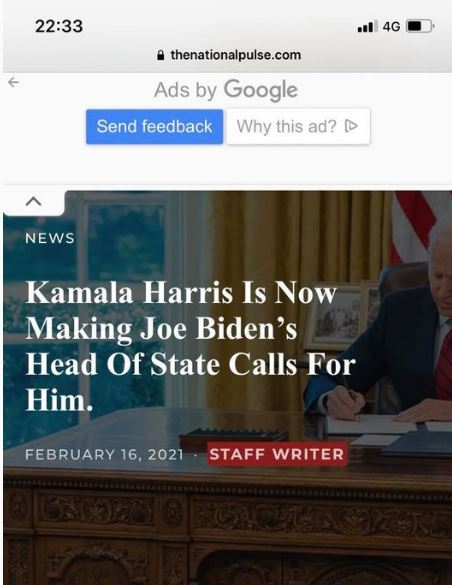Image resolution: width=452 pixels, height=585 pixels.
Task: Tap the padlock icon in address bar
Action: tap(160, 55)
